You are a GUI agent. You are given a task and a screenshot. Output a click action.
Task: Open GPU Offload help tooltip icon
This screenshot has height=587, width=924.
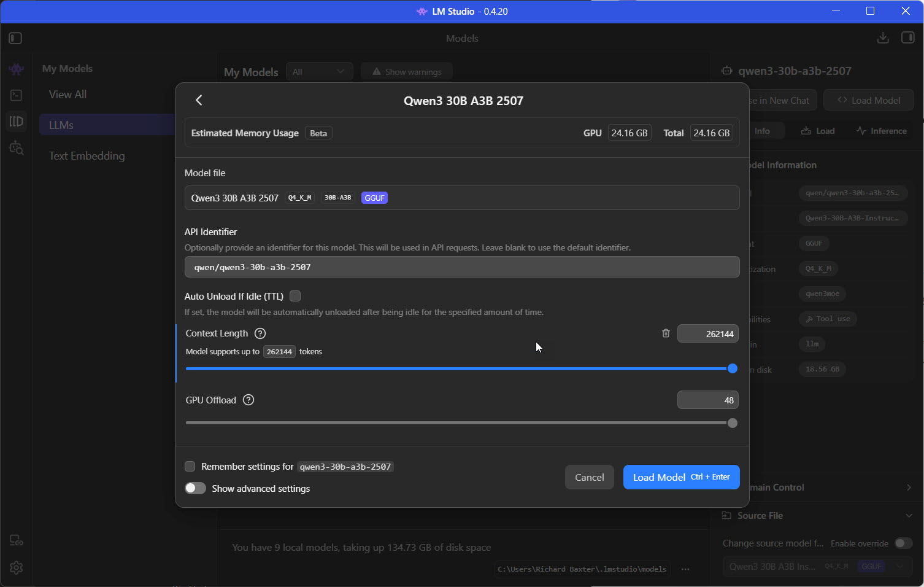[248, 400]
